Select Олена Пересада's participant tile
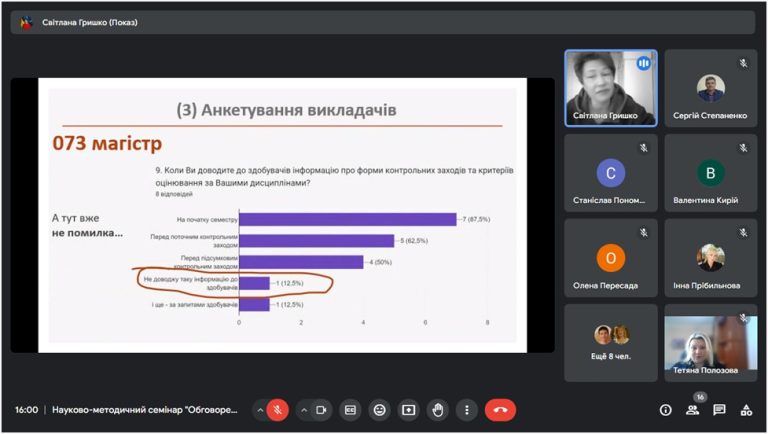Image resolution: width=768 pixels, height=434 pixels. click(x=611, y=258)
